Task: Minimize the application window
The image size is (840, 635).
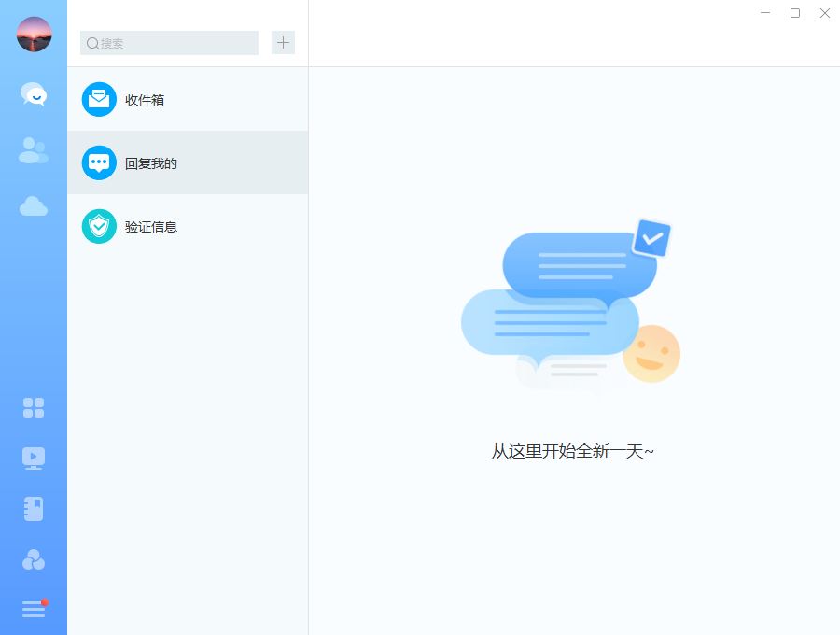Action: click(765, 13)
